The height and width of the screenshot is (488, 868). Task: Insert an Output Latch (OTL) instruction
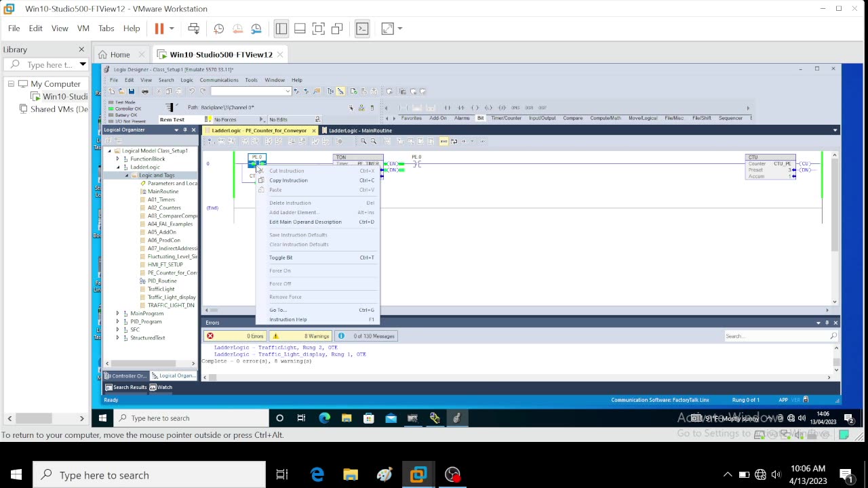click(x=488, y=108)
